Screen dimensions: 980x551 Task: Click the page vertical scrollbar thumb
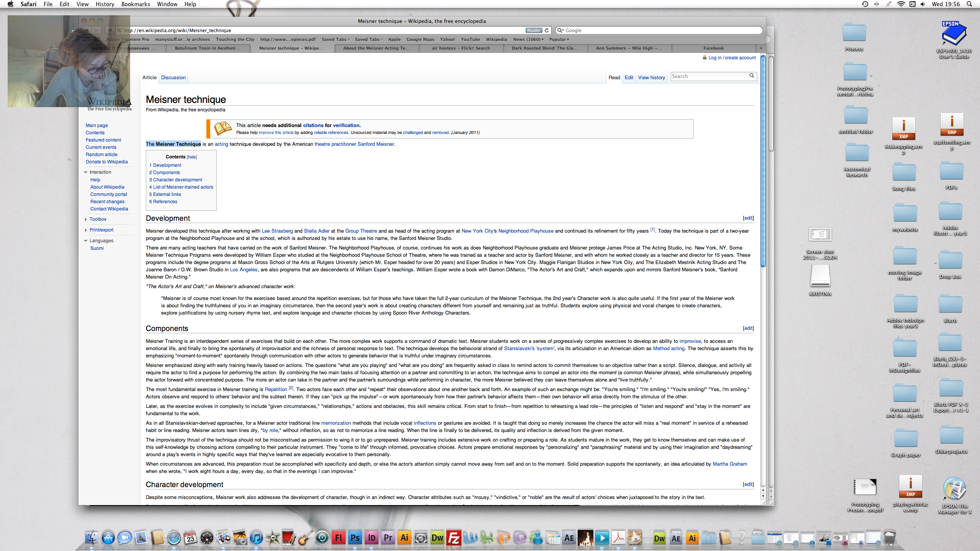[763, 161]
